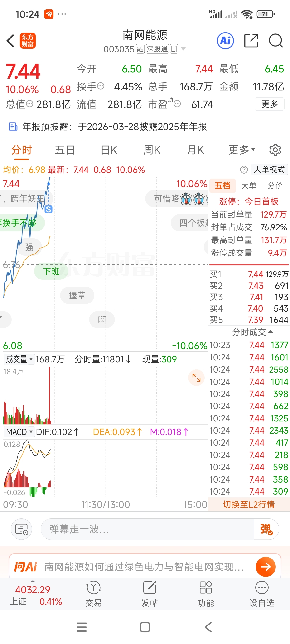
Task: Tap the S sell marker on chart
Action: 48,209
